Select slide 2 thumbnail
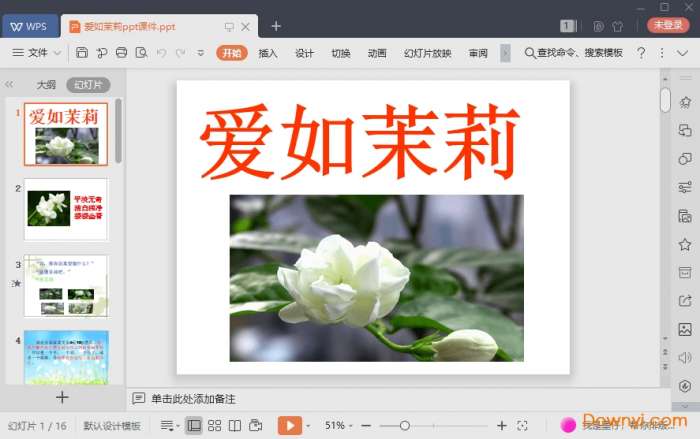The width and height of the screenshot is (700, 439). [66, 209]
